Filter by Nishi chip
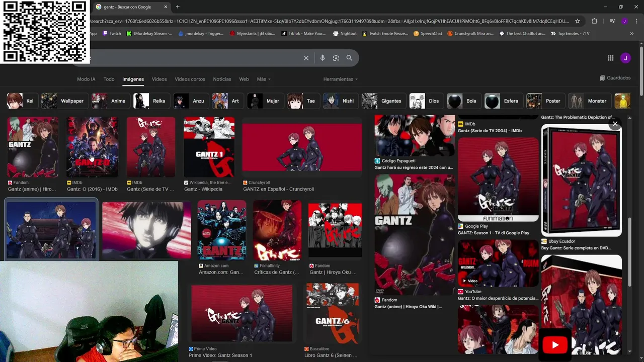644x362 pixels. click(x=341, y=101)
